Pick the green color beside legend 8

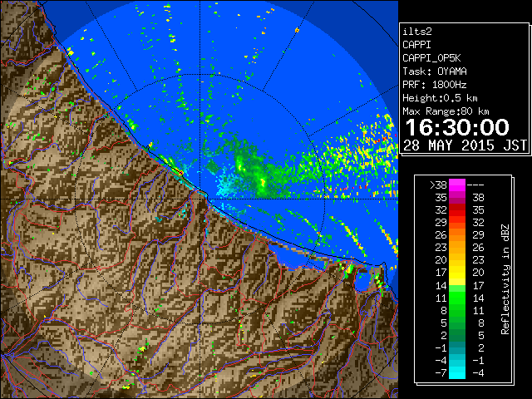click(x=457, y=310)
